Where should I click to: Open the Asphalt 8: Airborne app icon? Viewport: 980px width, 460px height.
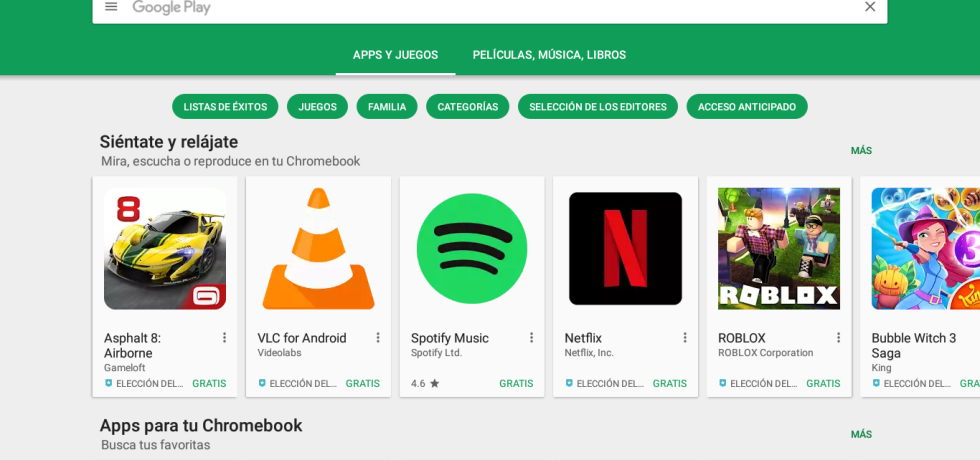[x=165, y=249]
